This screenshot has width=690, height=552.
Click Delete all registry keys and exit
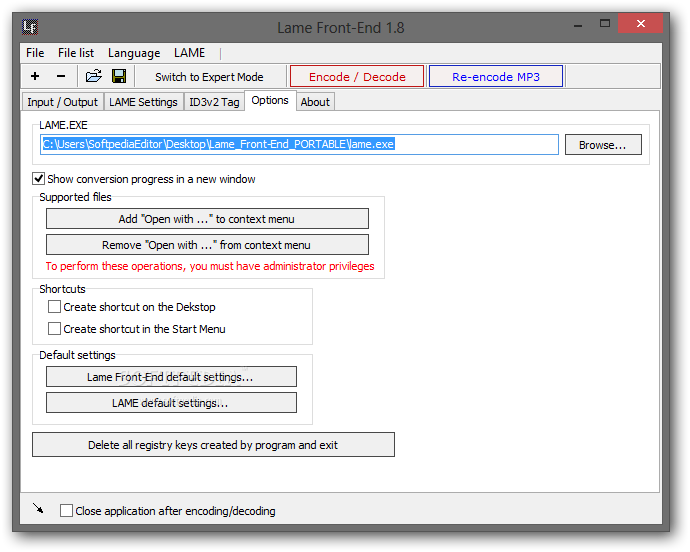click(213, 445)
